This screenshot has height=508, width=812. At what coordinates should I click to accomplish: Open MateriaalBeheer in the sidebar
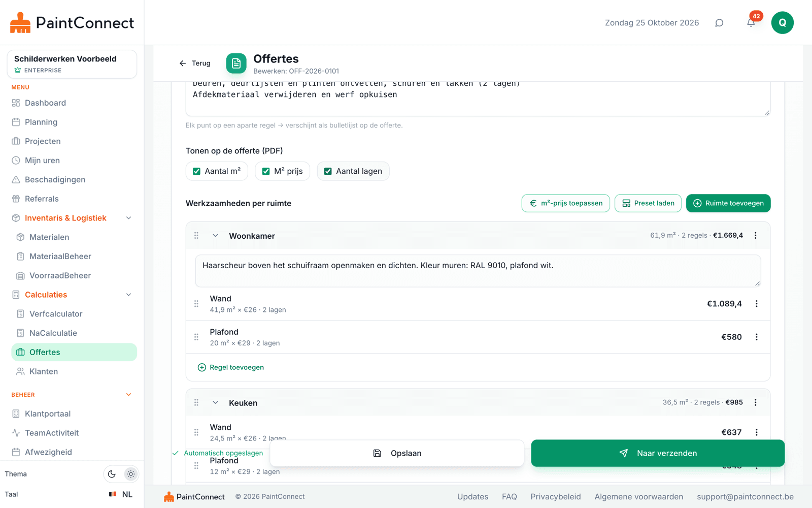point(74,257)
